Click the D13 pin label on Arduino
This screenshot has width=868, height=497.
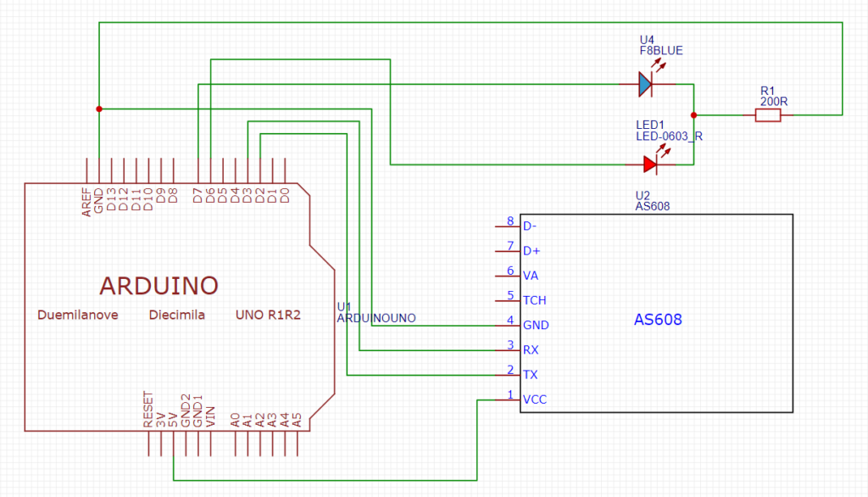(111, 199)
